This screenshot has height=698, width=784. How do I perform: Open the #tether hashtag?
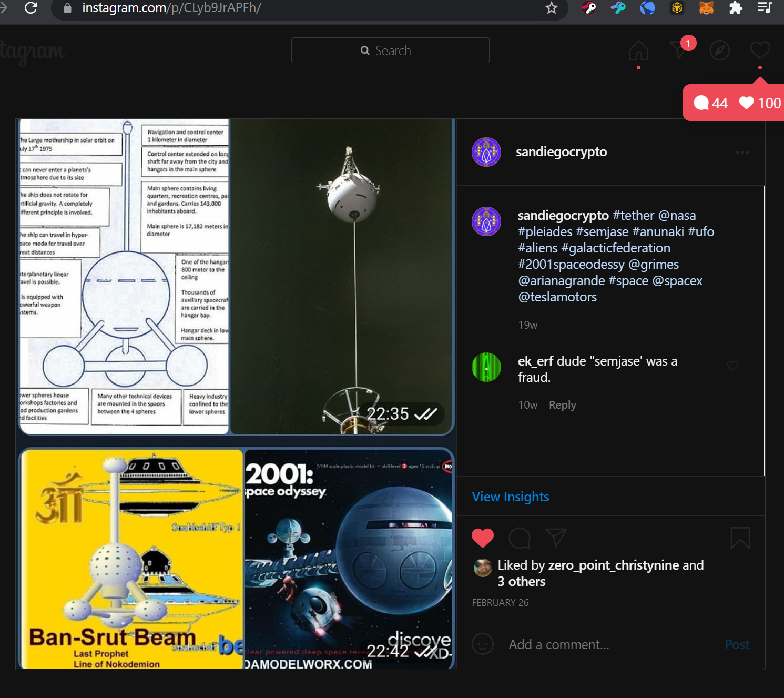(x=634, y=216)
